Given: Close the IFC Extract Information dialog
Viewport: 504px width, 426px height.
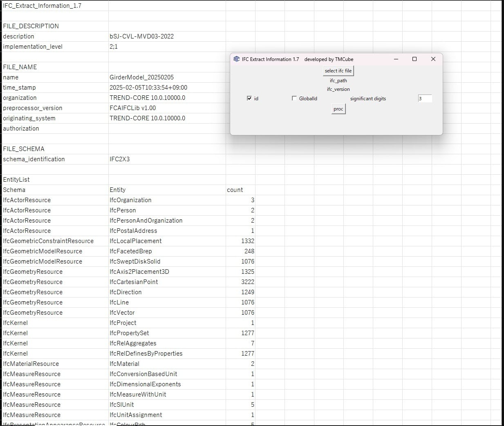Looking at the screenshot, I should click(433, 59).
